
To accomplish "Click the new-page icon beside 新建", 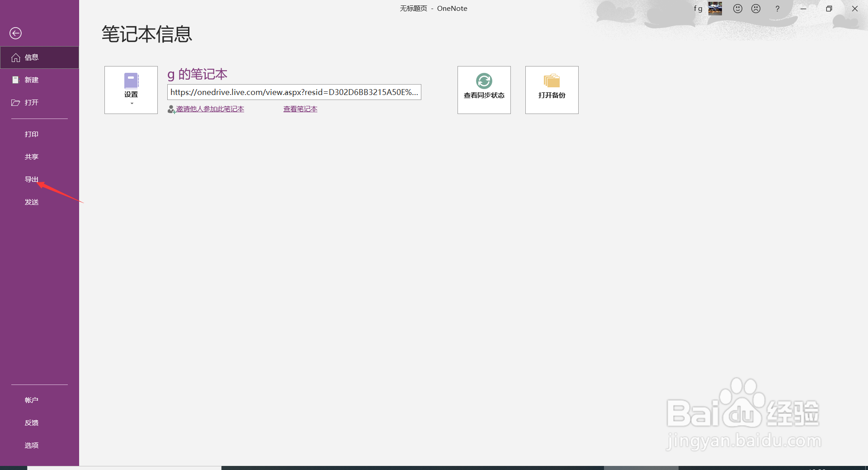I will (16, 80).
